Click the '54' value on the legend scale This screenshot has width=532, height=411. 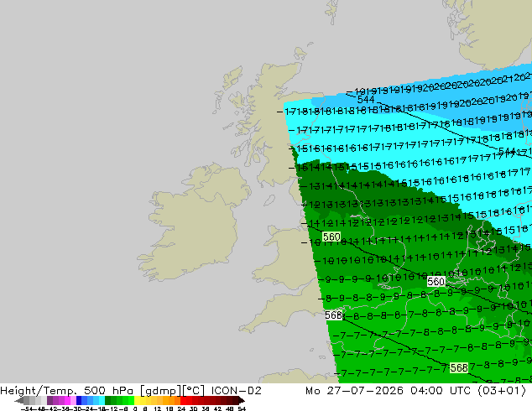[242, 408]
